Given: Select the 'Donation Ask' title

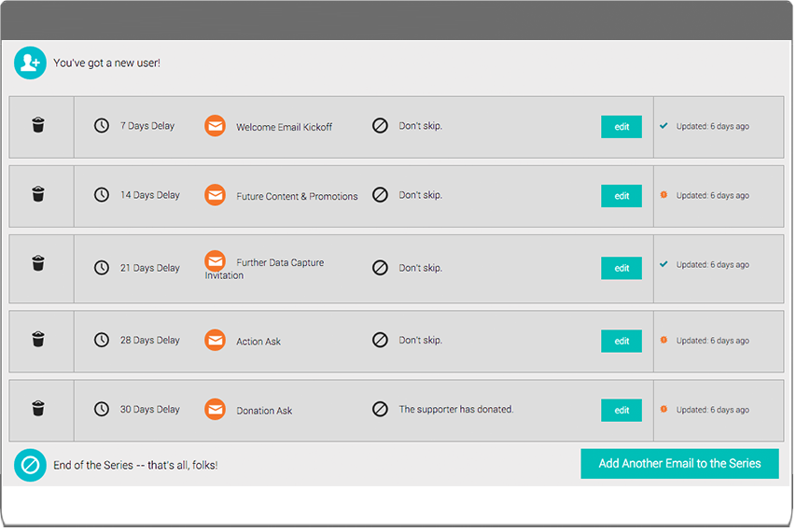Looking at the screenshot, I should tap(264, 411).
